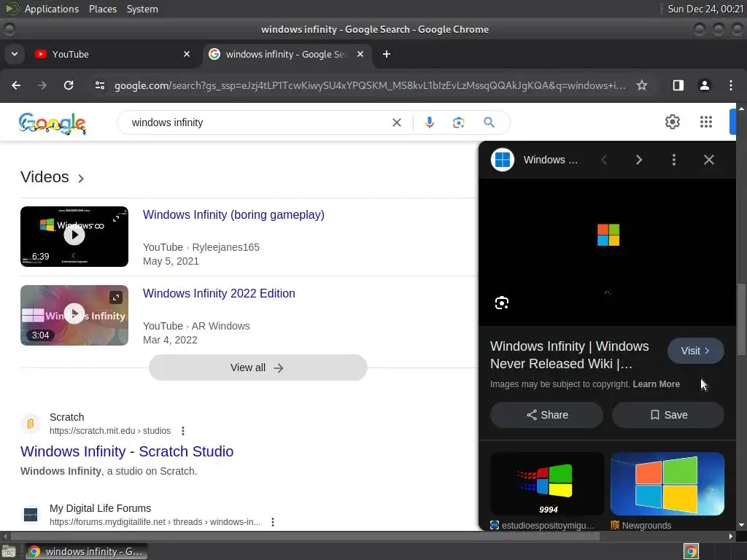The image size is (747, 560).
Task: Click the Windows wiki source favicon
Action: coord(503,160)
